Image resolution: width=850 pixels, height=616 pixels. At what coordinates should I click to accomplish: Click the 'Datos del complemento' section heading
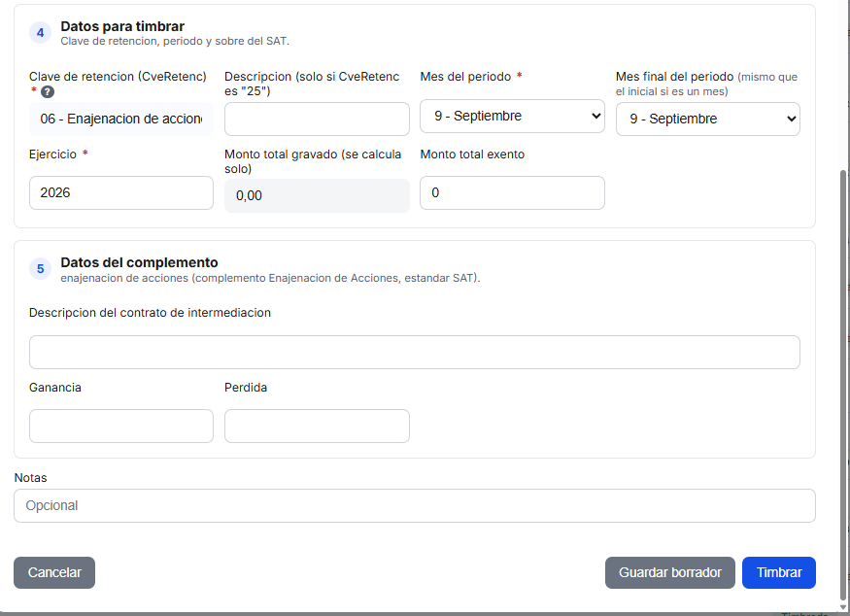139,262
